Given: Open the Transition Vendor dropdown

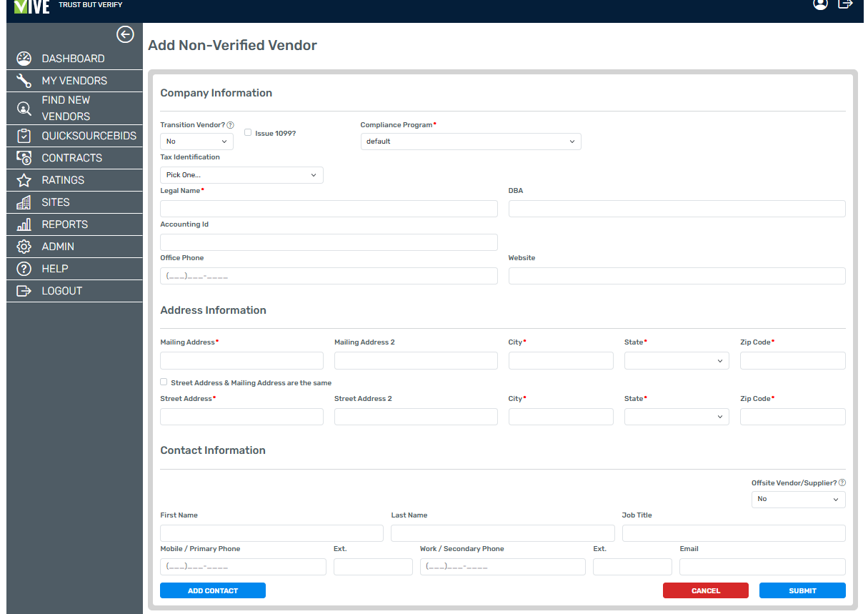Looking at the screenshot, I should pyautogui.click(x=196, y=142).
